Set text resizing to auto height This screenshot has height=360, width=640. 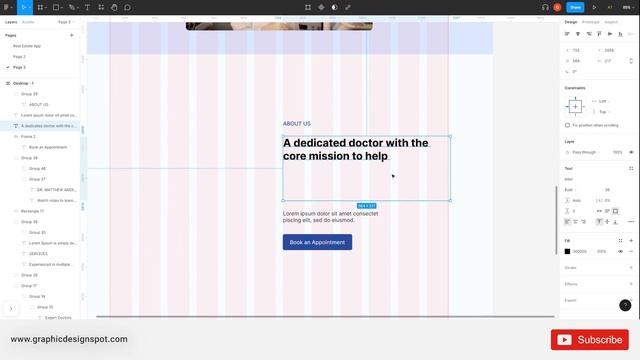(607, 211)
